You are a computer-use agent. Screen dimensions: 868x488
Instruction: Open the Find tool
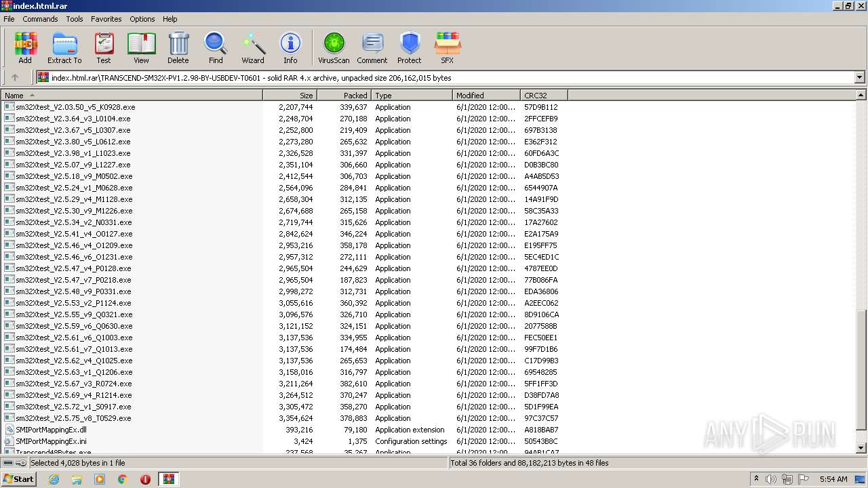(216, 48)
